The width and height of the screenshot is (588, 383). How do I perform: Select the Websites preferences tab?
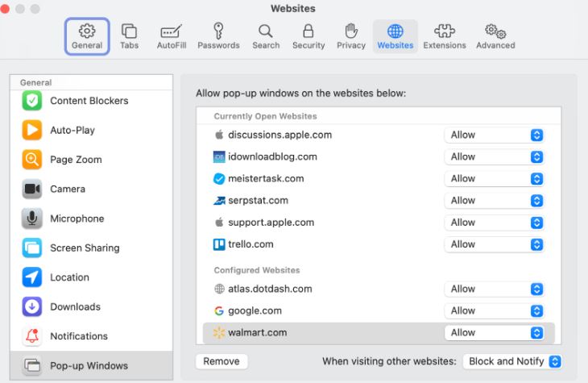coord(395,36)
